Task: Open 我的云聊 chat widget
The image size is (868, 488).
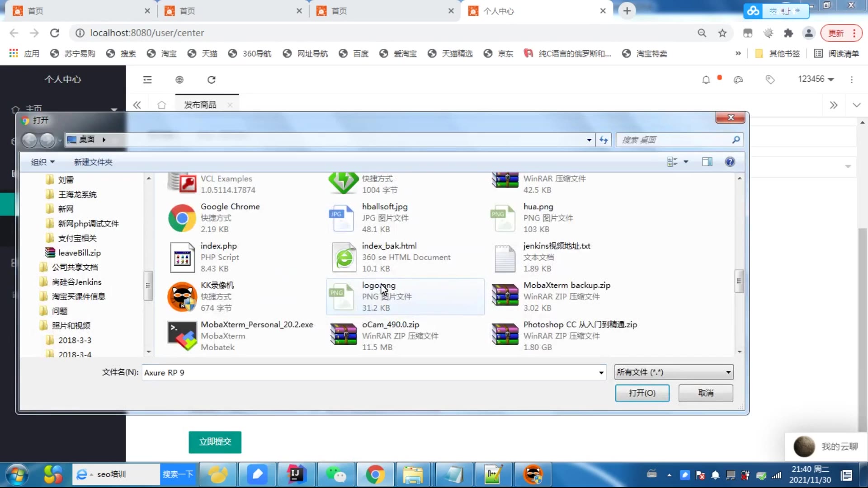Action: [826, 446]
